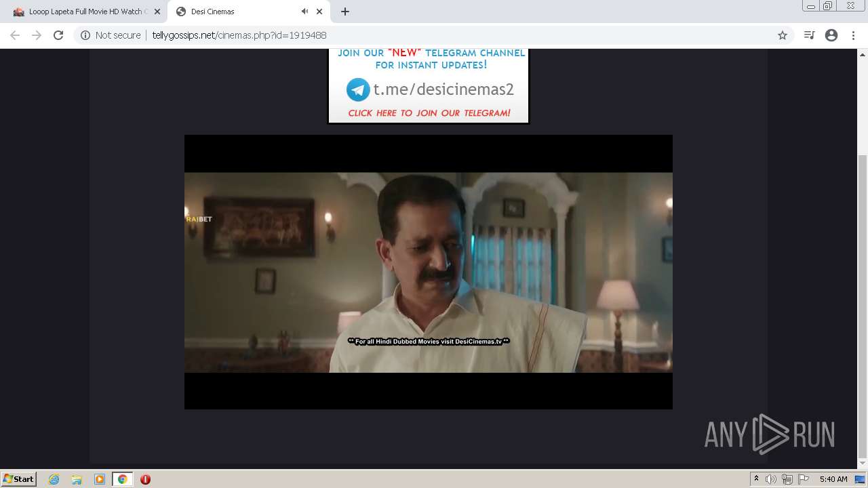Screen dimensions: 868x488
Task: Click 'Click here to join our Telegram!'
Action: click(x=429, y=113)
